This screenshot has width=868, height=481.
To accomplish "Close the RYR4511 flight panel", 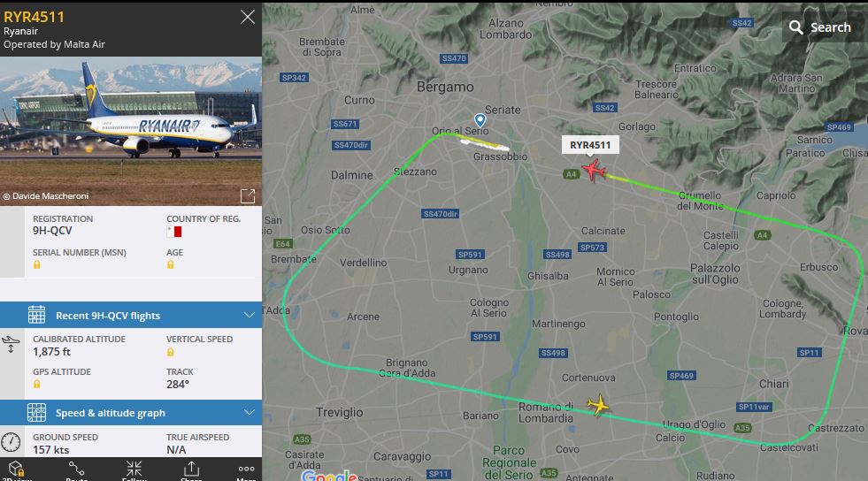I will (248, 17).
